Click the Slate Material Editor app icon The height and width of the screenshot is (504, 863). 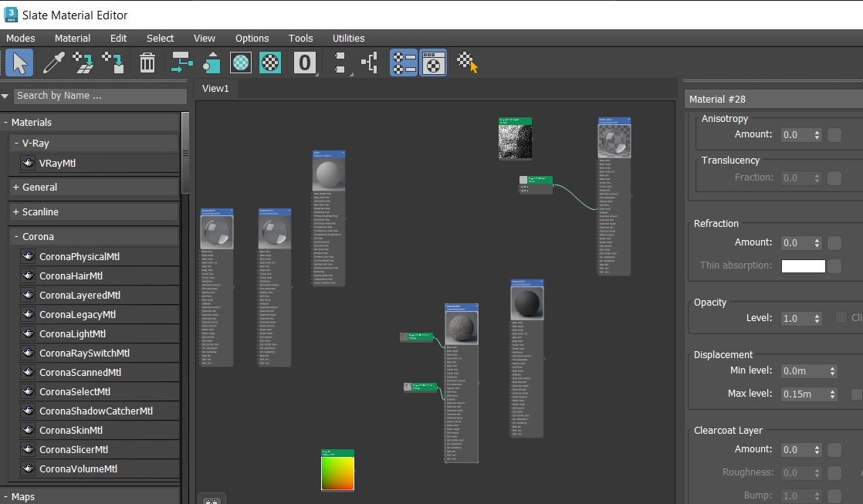pos(11,15)
